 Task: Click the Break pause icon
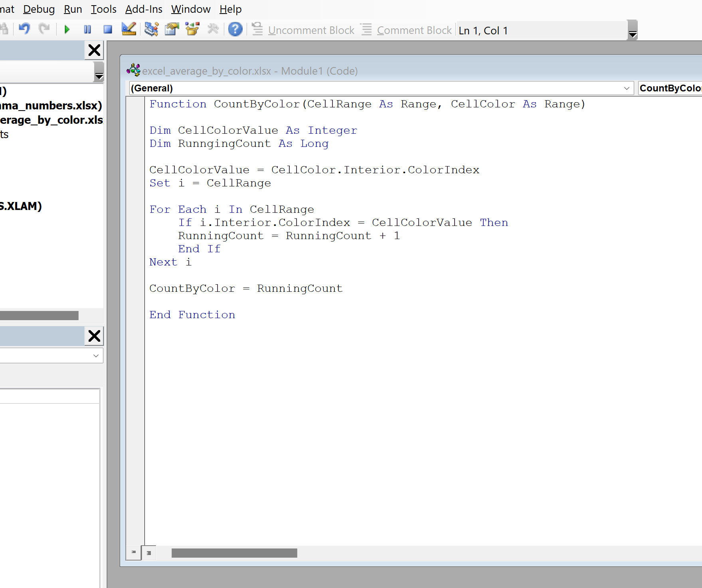point(87,29)
